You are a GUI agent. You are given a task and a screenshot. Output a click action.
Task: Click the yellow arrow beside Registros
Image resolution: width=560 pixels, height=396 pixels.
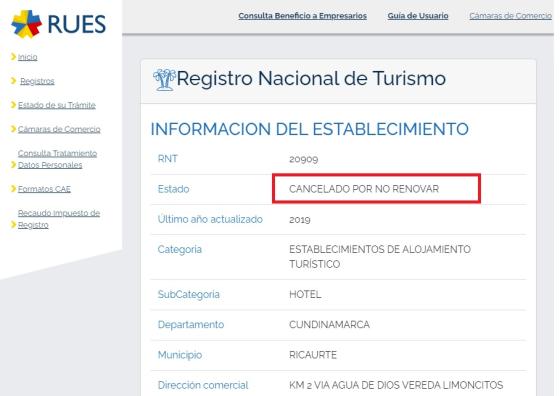click(14, 81)
